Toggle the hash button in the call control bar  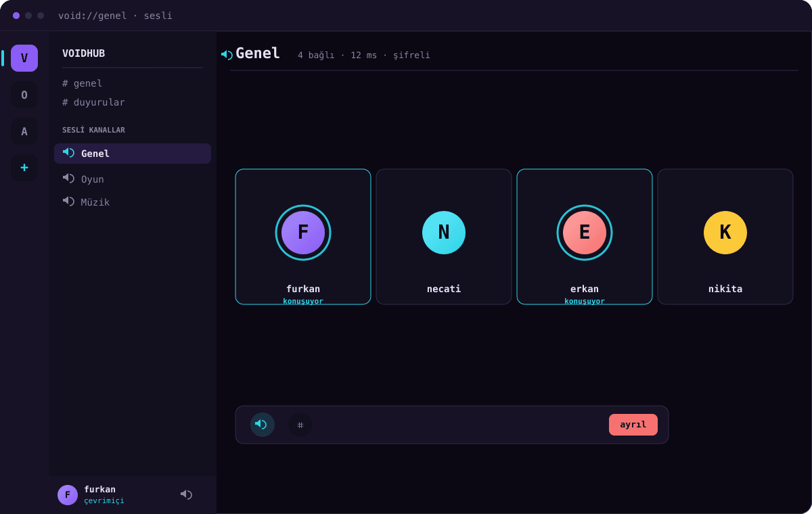tap(300, 425)
